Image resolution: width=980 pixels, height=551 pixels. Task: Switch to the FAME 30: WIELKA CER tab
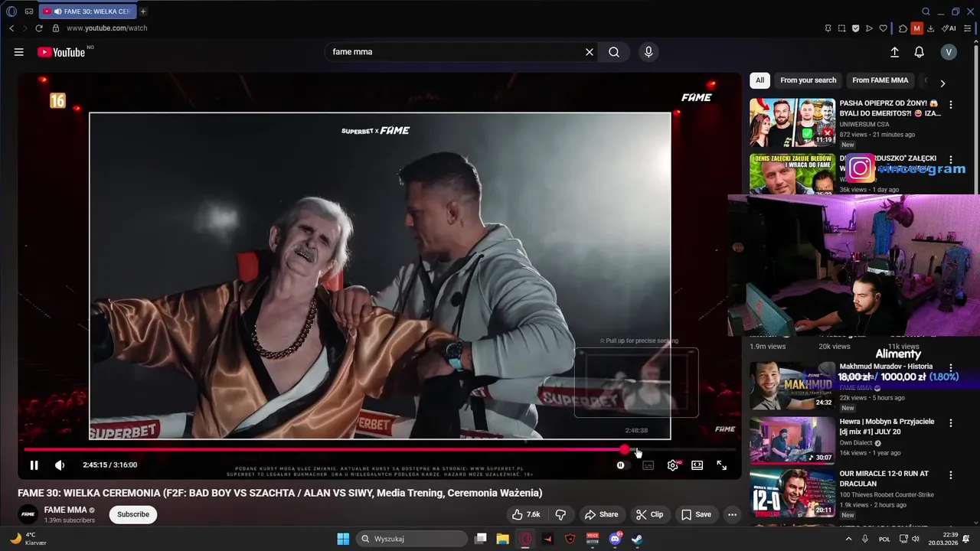(x=87, y=11)
